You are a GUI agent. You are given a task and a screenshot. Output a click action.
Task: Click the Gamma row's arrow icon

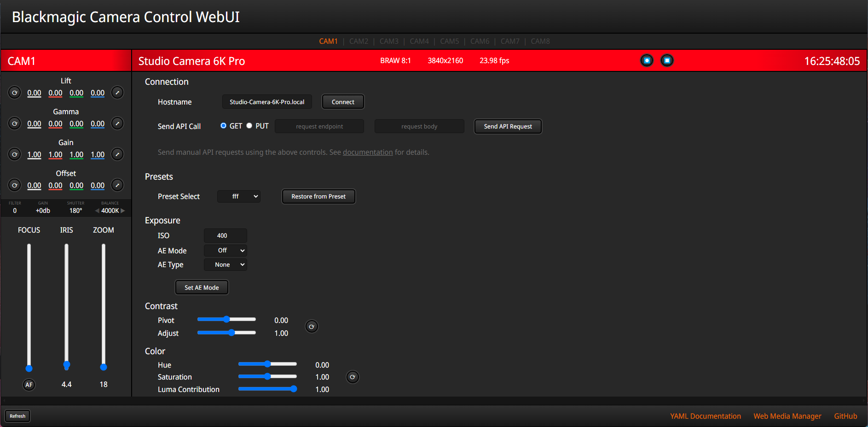click(117, 123)
